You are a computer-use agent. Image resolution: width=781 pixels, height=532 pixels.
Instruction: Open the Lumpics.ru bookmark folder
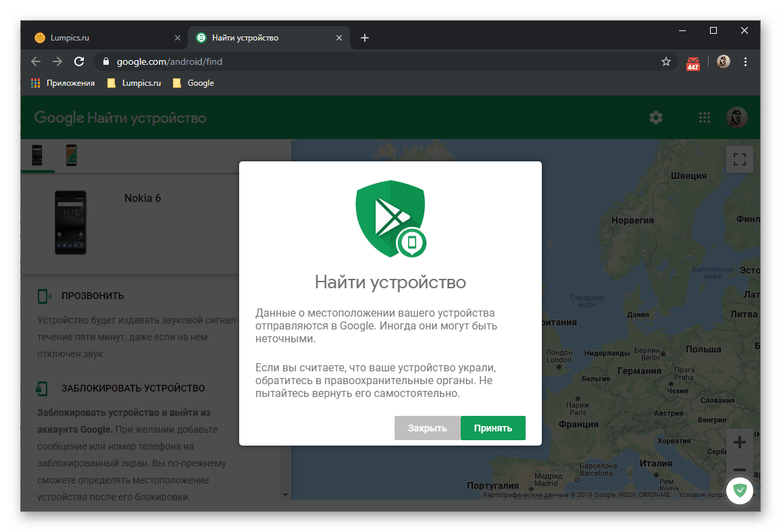[134, 83]
